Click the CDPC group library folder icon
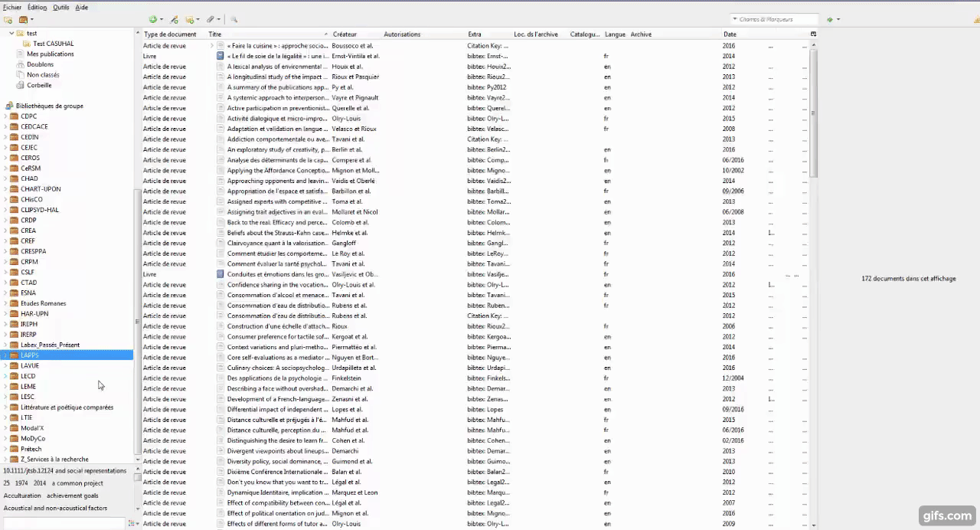This screenshot has width=980, height=530. pos(15,116)
